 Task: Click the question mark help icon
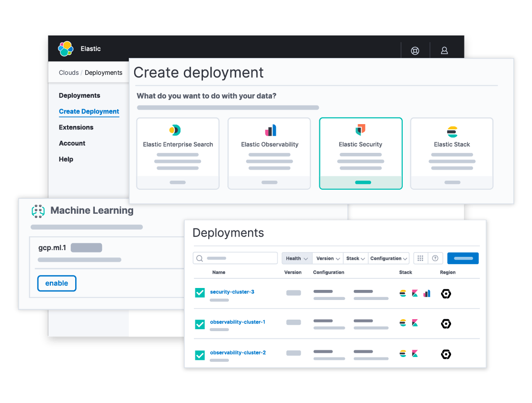click(435, 258)
